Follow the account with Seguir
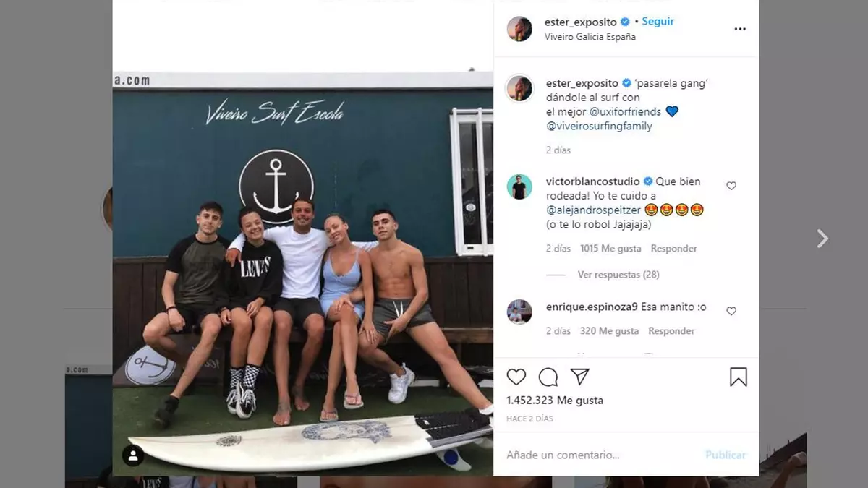 tap(658, 22)
